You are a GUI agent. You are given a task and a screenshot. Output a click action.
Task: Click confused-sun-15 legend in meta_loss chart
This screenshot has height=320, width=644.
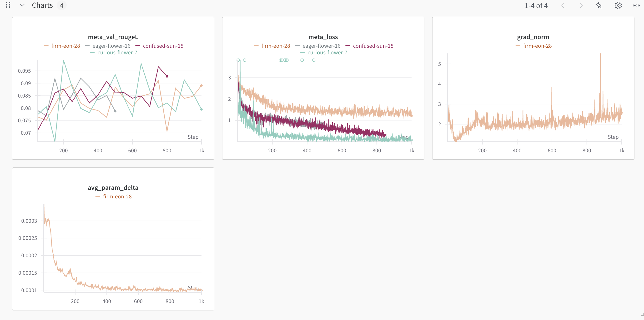point(373,46)
